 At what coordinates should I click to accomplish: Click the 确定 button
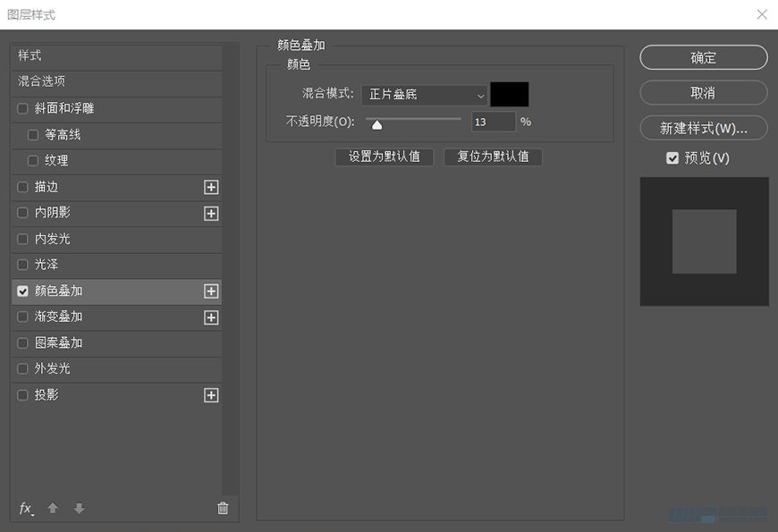click(x=704, y=57)
